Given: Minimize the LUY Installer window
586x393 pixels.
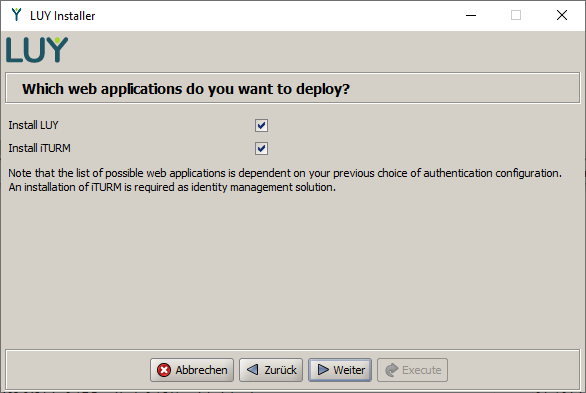Looking at the screenshot, I should 471,15.
